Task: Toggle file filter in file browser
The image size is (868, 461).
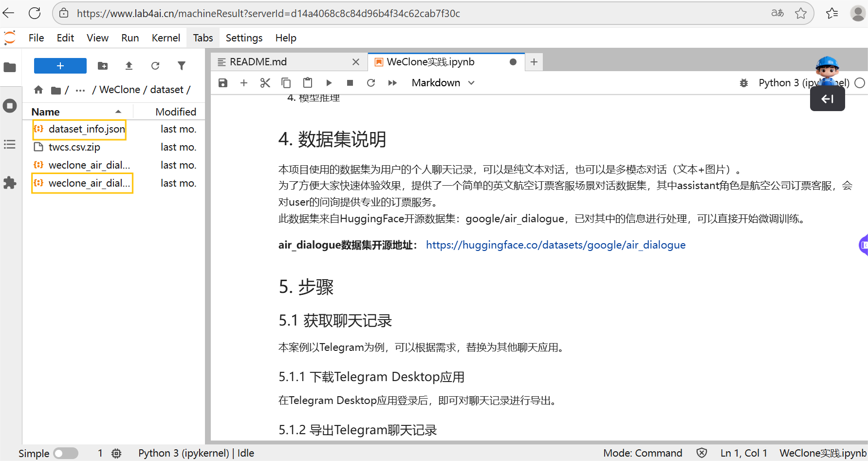Action: coord(182,66)
